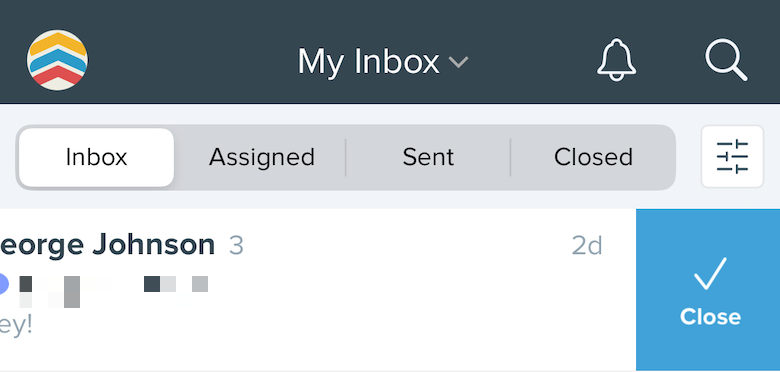780x372 pixels.
Task: Click the divider between Sent and Closed
Action: (511, 157)
